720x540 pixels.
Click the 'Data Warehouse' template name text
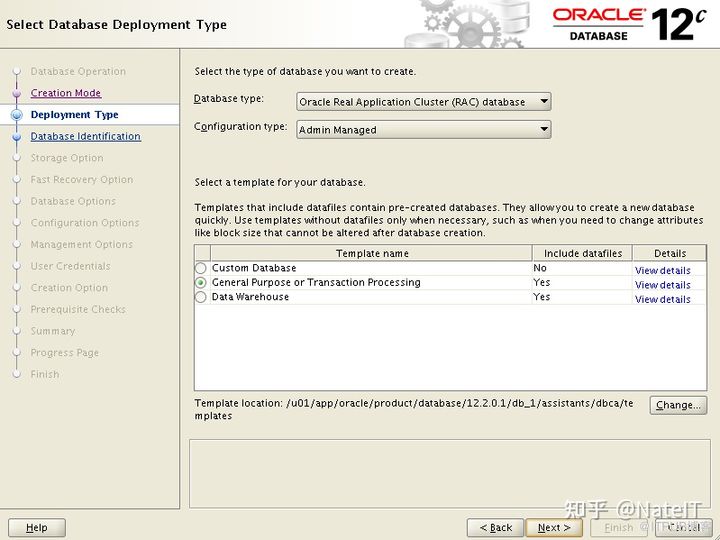pyautogui.click(x=250, y=297)
